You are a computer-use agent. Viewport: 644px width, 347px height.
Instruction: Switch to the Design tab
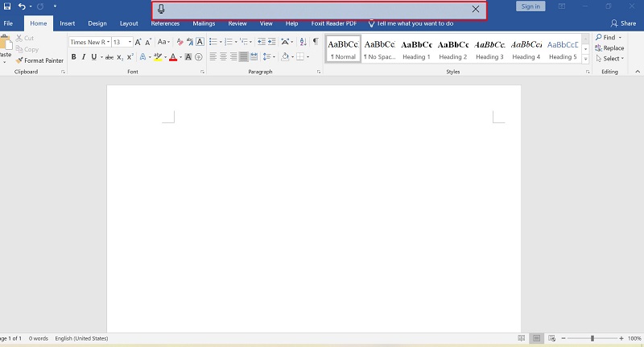[x=97, y=23]
